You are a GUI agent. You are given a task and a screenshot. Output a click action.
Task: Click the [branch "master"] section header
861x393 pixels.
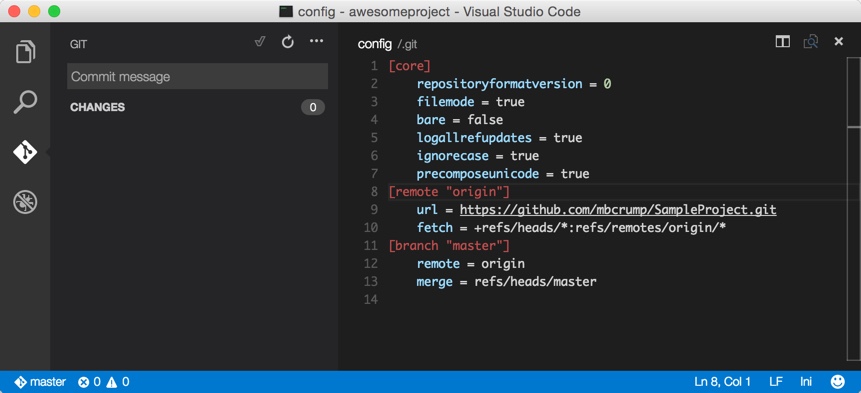(x=449, y=245)
